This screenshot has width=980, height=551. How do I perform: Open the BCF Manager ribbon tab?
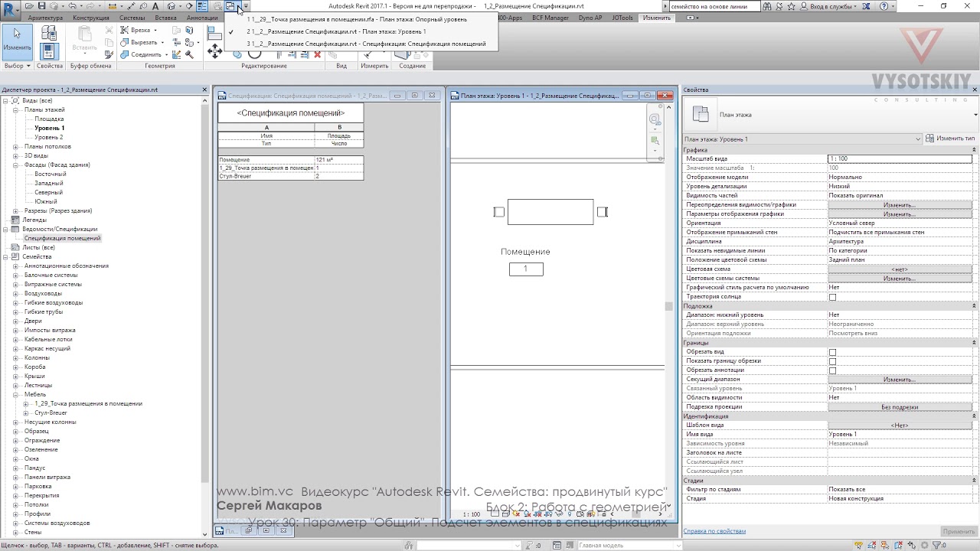point(550,18)
